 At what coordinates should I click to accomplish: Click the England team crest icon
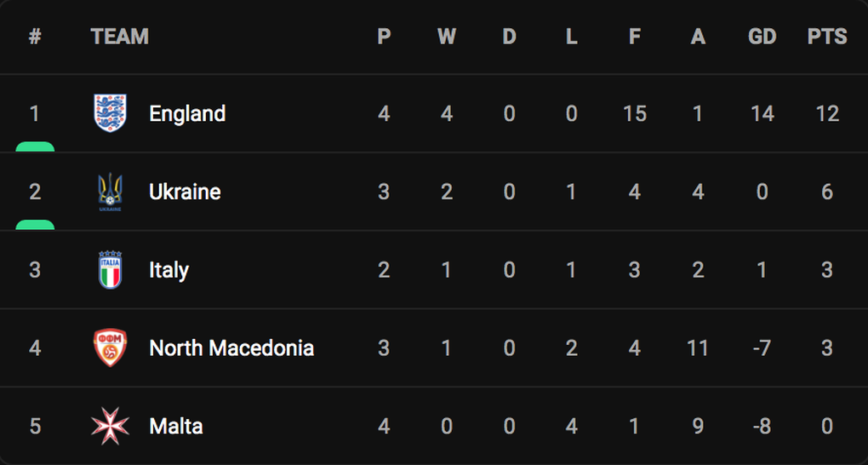point(110,113)
